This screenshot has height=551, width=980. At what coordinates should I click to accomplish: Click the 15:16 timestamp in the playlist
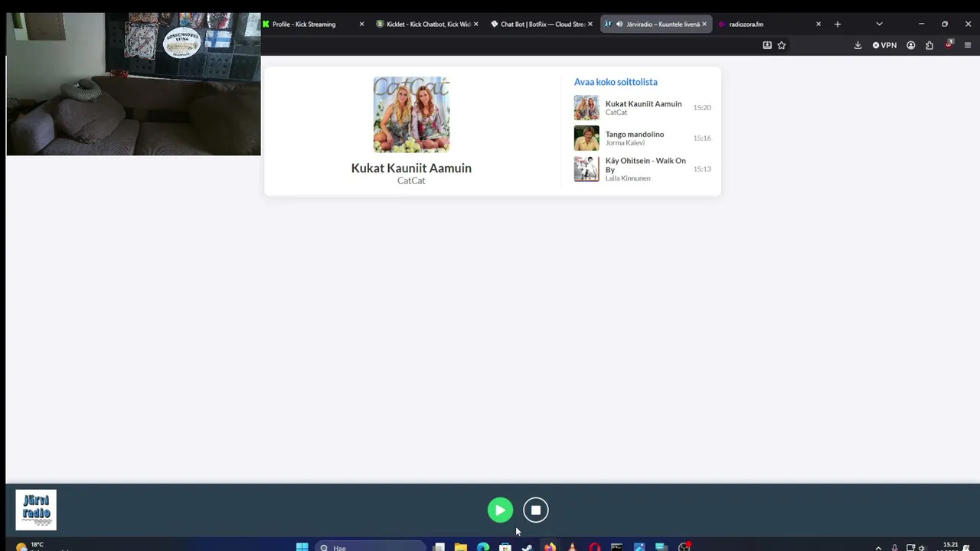tap(702, 139)
